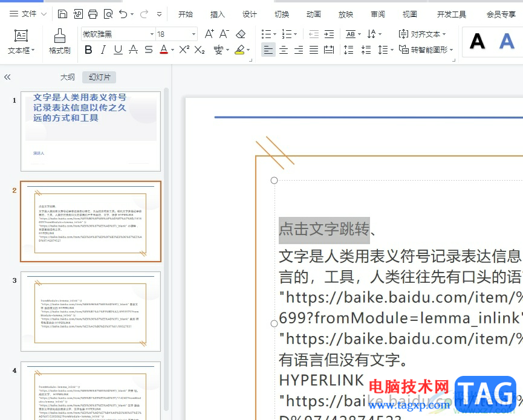The width and height of the screenshot is (523, 420).
Task: Select slide 1 thumbnail
Action: pos(91,131)
